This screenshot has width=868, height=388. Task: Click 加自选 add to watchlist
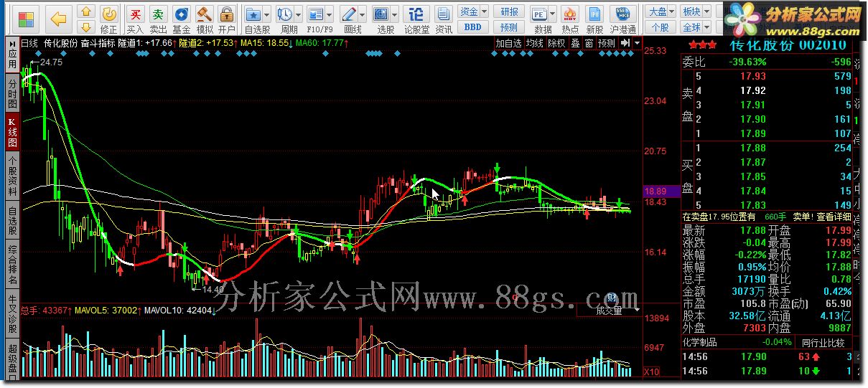tap(508, 43)
